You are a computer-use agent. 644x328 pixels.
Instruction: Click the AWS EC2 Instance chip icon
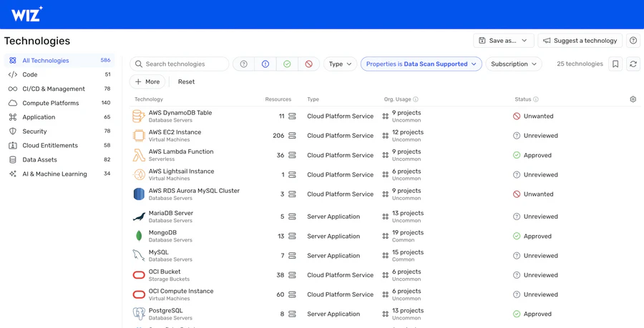click(x=139, y=136)
